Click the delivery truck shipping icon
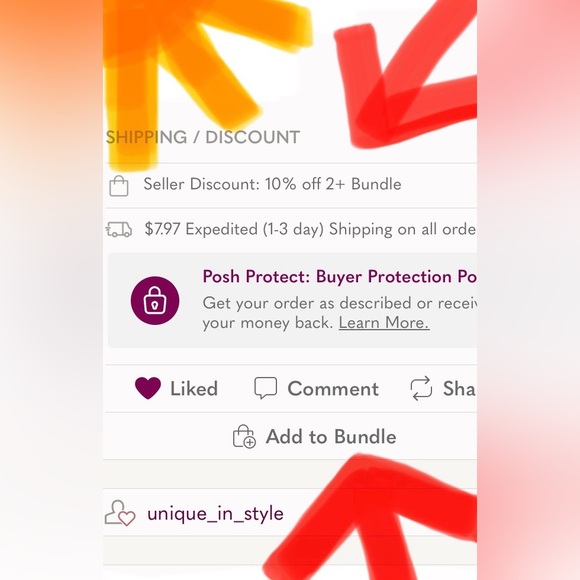 click(x=119, y=229)
